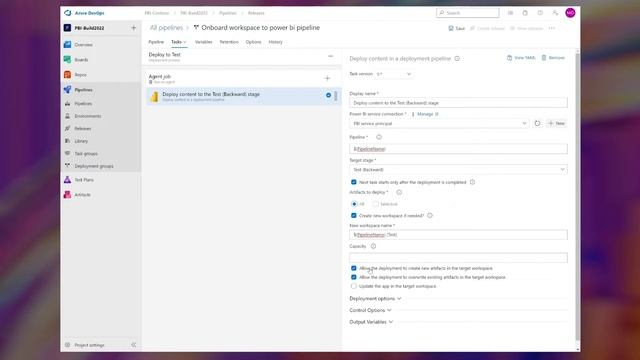Open the Target stage dropdown
Image resolution: width=640 pixels, height=360 pixels.
click(x=458, y=169)
